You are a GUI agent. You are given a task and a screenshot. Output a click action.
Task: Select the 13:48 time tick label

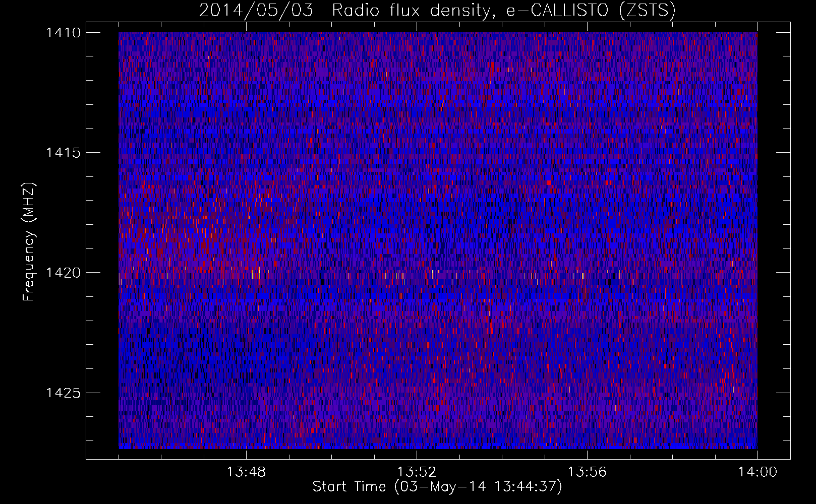click(246, 472)
